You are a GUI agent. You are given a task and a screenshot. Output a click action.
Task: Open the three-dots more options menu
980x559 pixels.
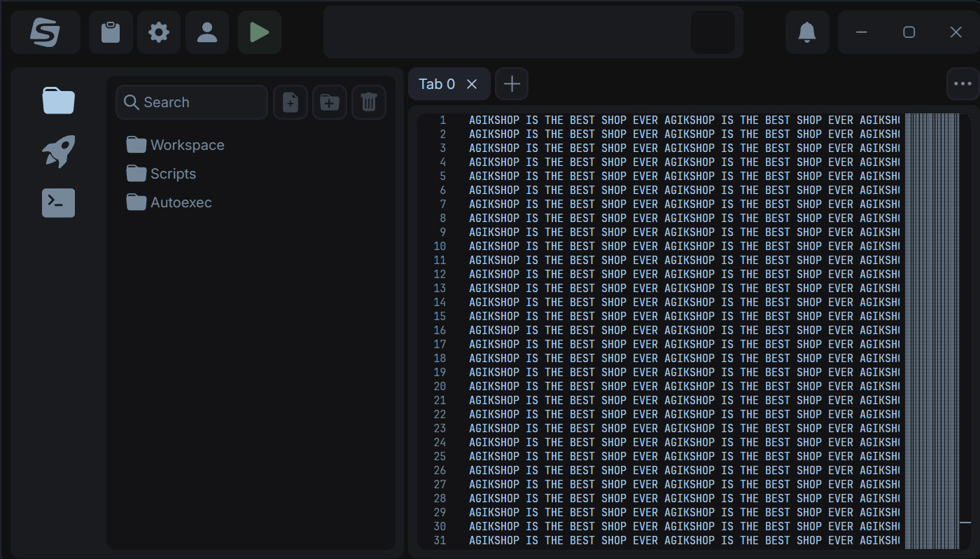point(962,84)
